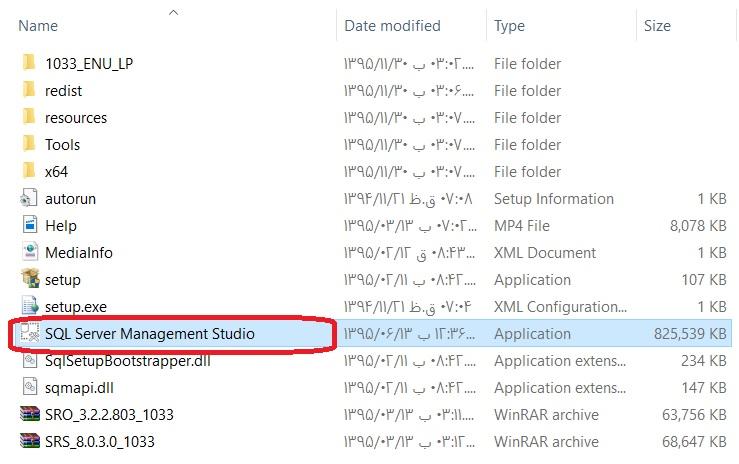The height and width of the screenshot is (464, 739).
Task: Click the x64 folder entry
Action: 56,172
